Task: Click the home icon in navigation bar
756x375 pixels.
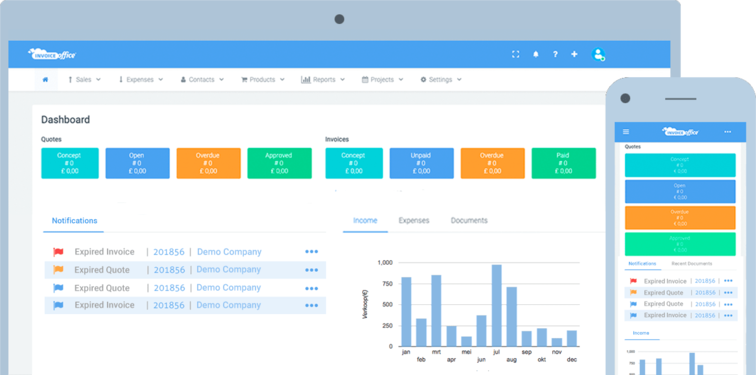Action: point(45,80)
